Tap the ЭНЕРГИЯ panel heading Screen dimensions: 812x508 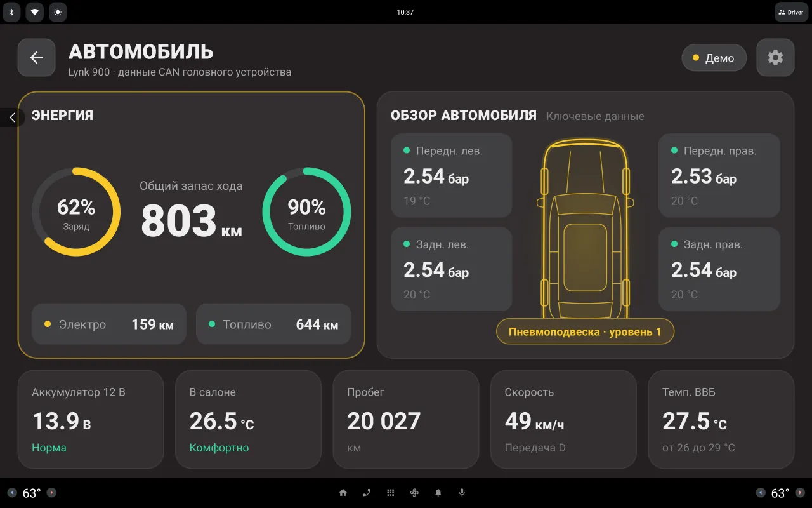tap(62, 116)
